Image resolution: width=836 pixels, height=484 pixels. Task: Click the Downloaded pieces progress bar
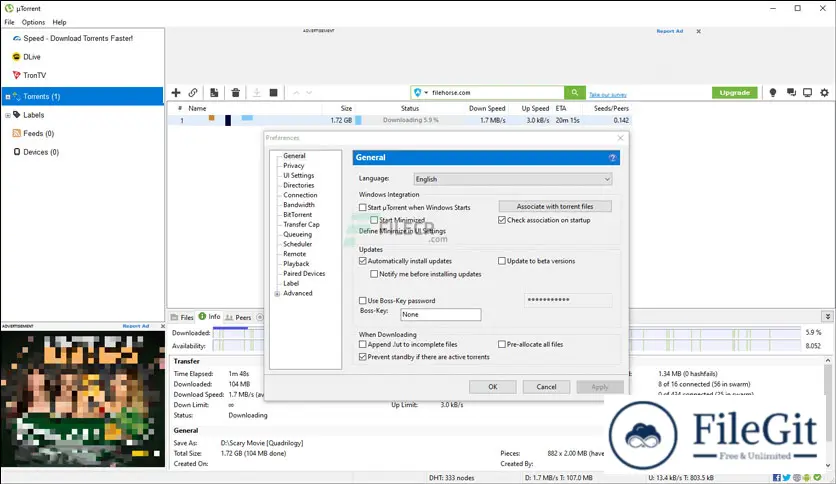click(x=507, y=333)
